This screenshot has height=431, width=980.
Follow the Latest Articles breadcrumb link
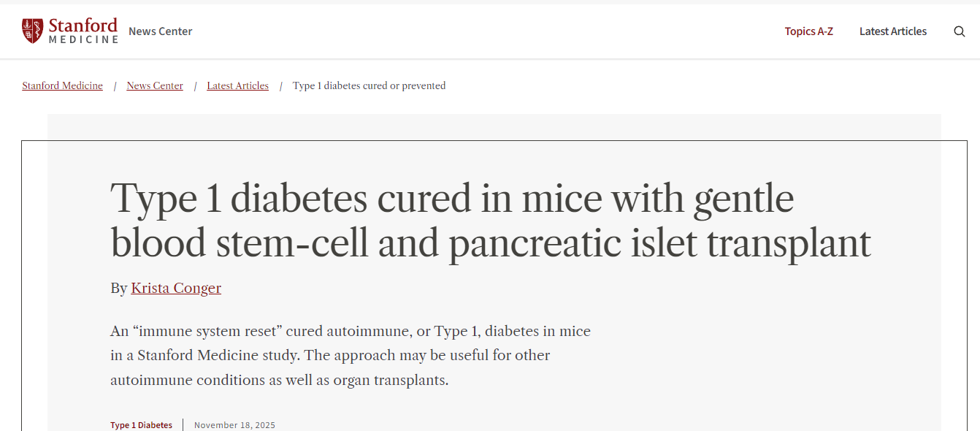[237, 86]
